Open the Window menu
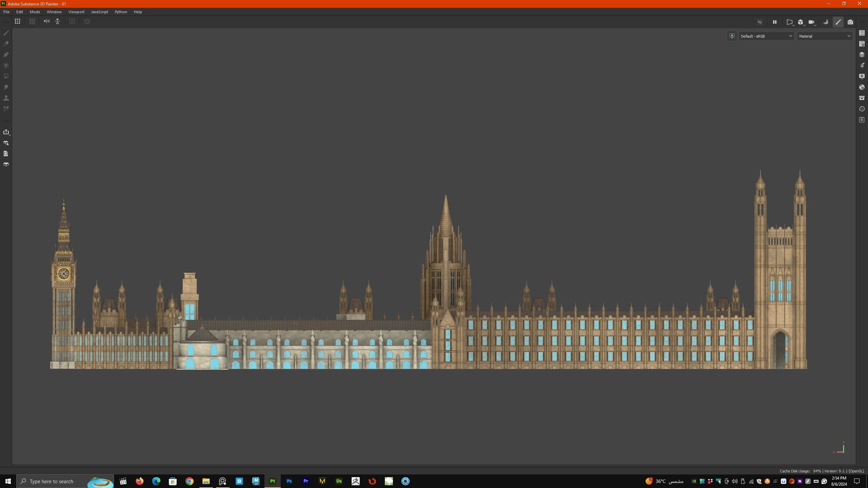This screenshot has height=488, width=868. pyautogui.click(x=54, y=12)
